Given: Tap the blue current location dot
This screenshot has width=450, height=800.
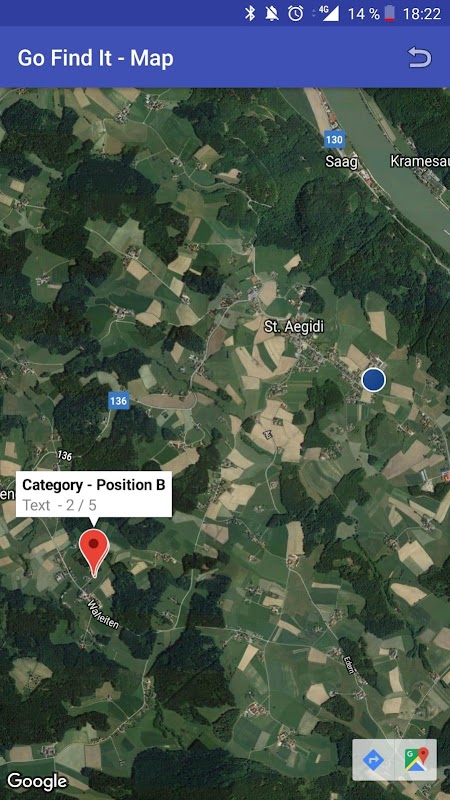Looking at the screenshot, I should [x=373, y=380].
